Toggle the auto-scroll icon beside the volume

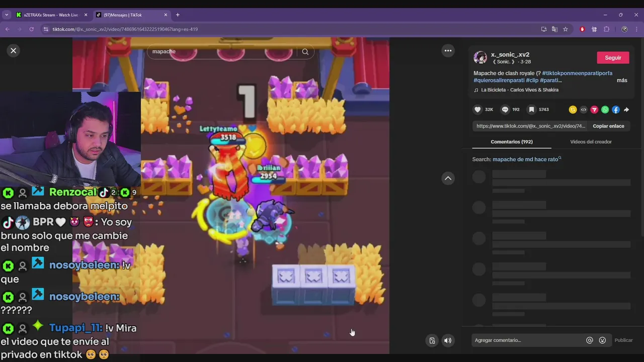[x=432, y=340]
